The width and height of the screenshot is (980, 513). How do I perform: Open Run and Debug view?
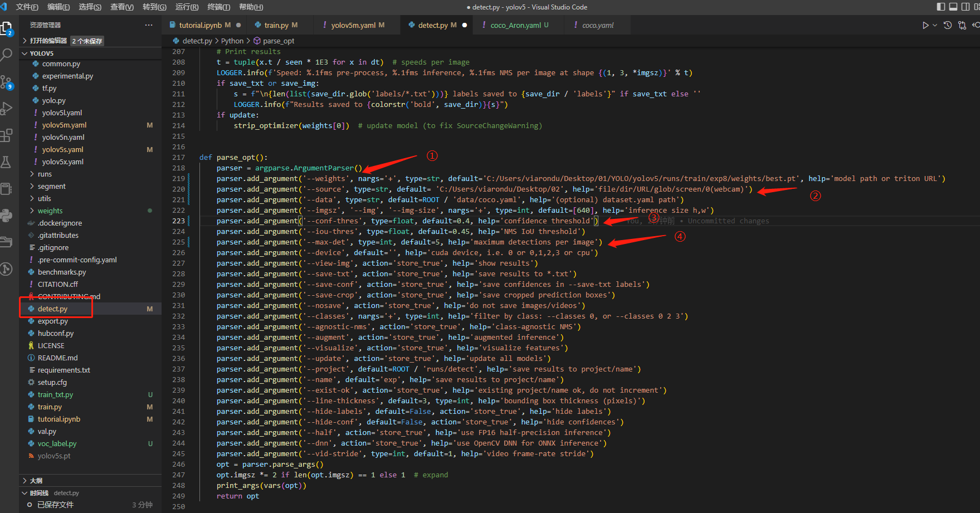[6, 109]
